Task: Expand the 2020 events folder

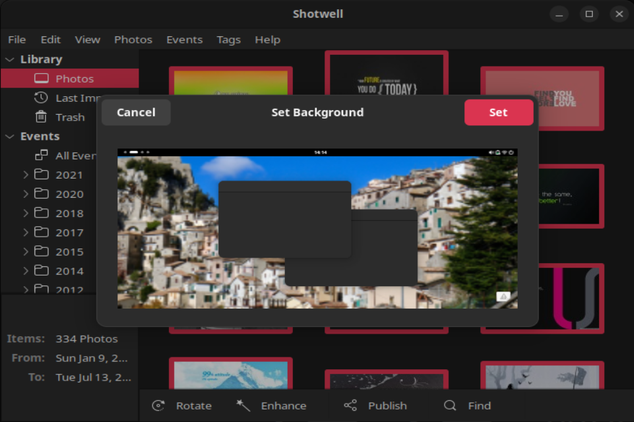Action: pyautogui.click(x=25, y=194)
